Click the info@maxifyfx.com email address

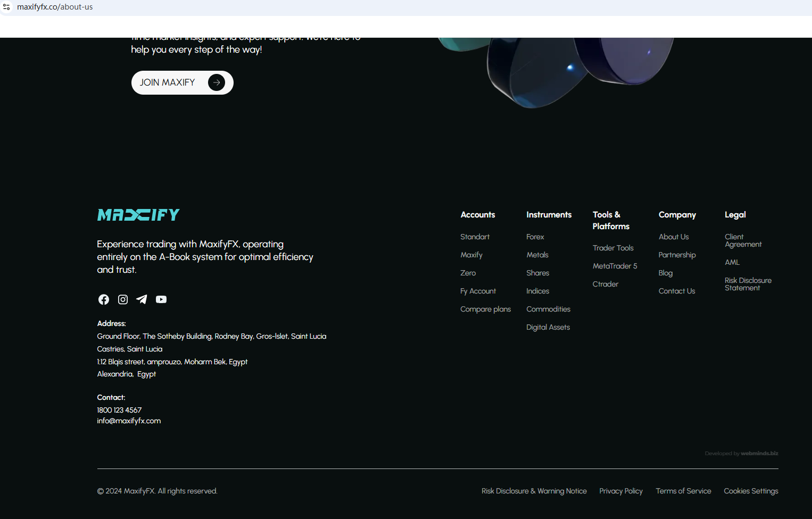pos(129,421)
